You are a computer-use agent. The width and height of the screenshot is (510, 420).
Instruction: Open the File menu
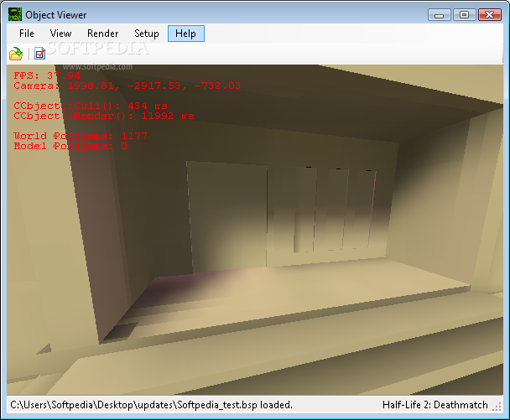(x=27, y=34)
